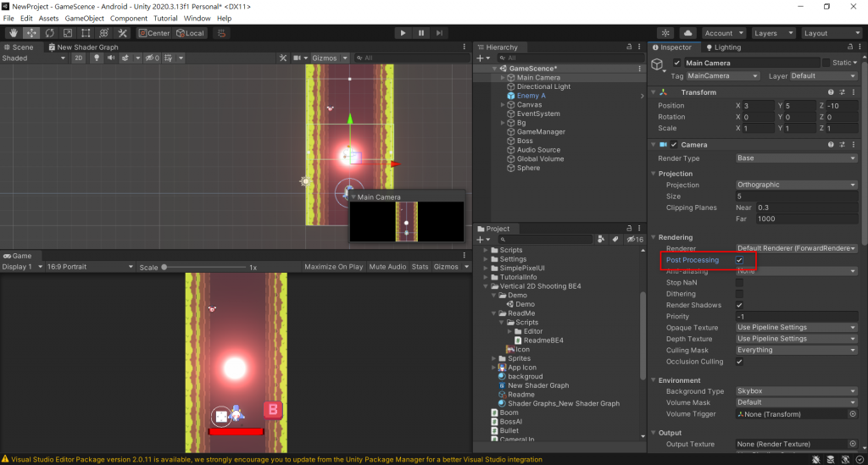Open Projection Orthographic dropdown
The height and width of the screenshot is (465, 868).
click(x=796, y=185)
